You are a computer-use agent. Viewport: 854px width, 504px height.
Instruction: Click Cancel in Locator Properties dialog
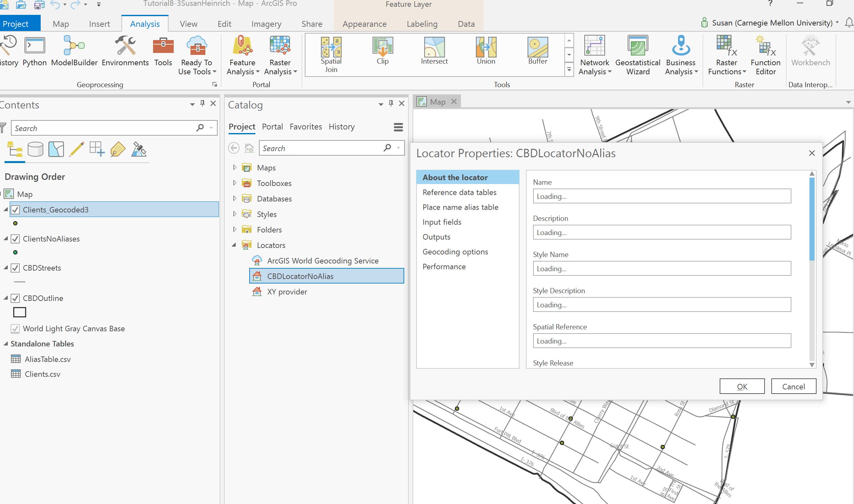tap(793, 386)
